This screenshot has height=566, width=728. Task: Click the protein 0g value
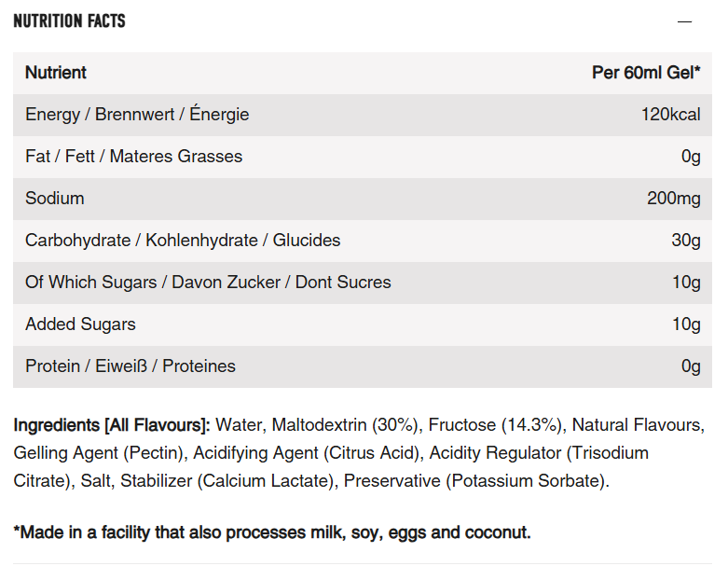(691, 366)
